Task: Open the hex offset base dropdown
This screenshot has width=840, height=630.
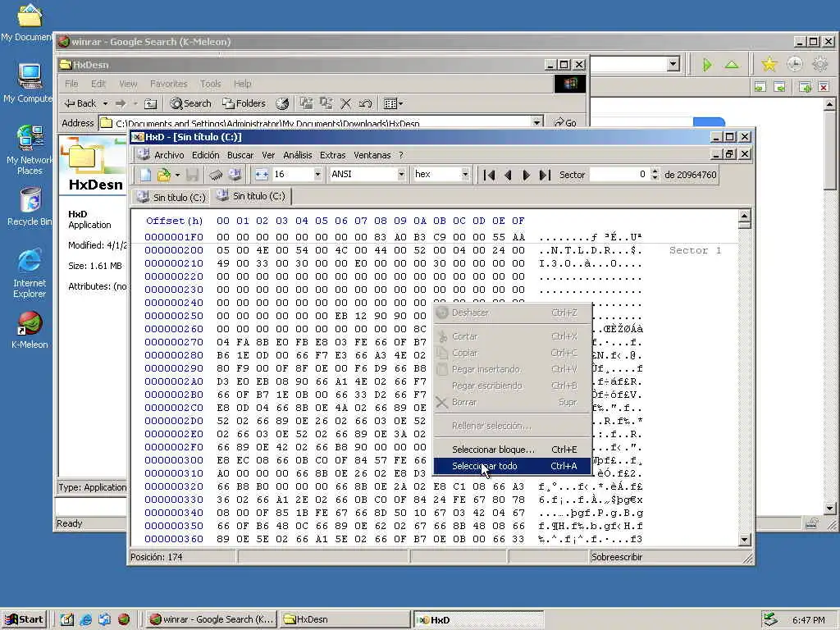Action: pyautogui.click(x=465, y=175)
